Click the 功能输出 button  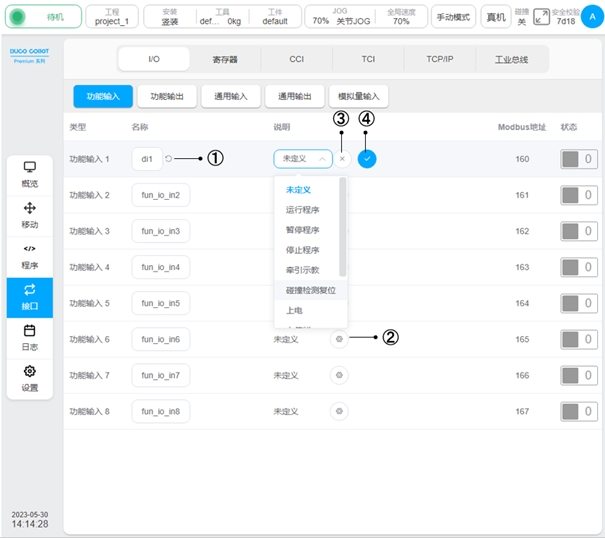pos(167,96)
